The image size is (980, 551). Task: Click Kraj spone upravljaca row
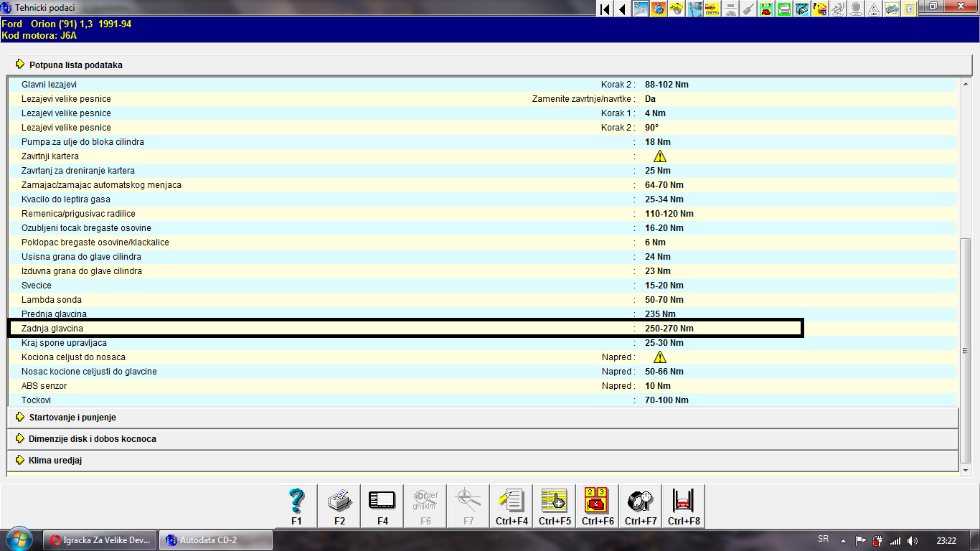482,342
